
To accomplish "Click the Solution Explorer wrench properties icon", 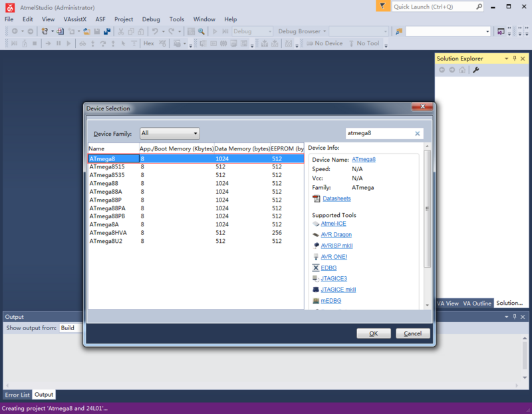I will click(476, 70).
